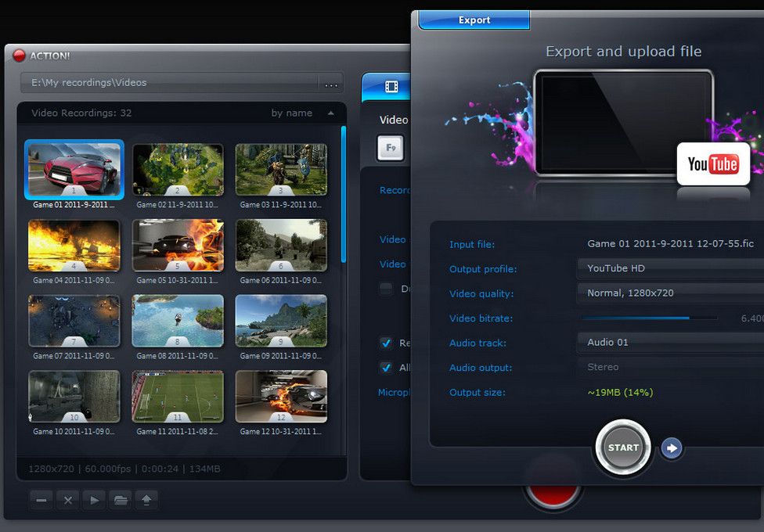Image resolution: width=764 pixels, height=532 pixels.
Task: Click the Video bitrate: label
Action: (x=481, y=318)
